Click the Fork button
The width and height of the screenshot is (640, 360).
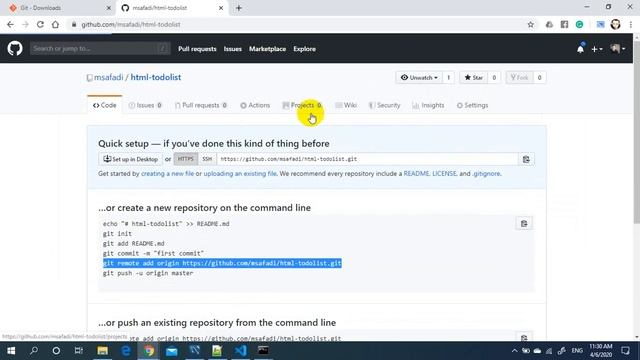520,78
